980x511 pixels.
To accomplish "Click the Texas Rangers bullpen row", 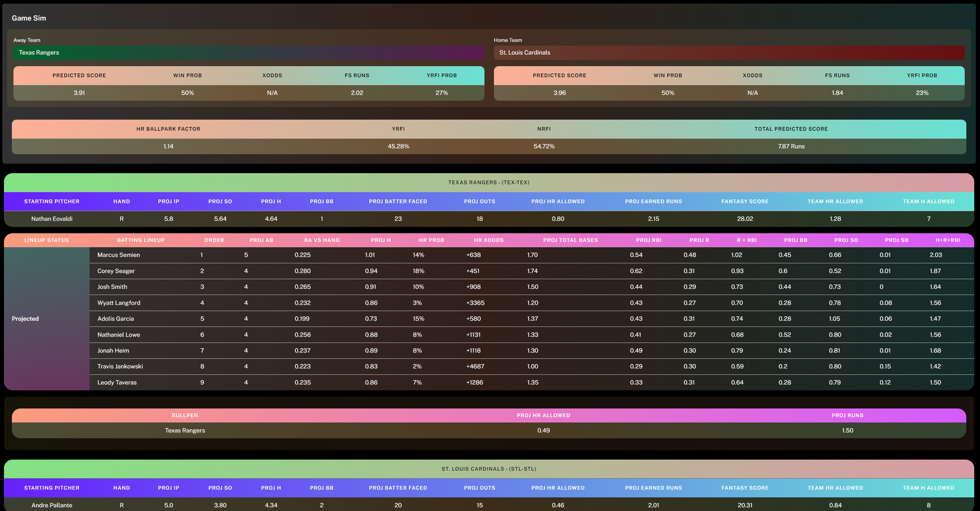I will pos(185,431).
